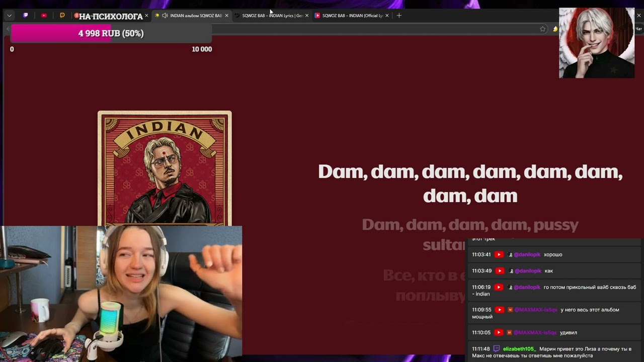644x362 pixels.
Task: Click the YouTube icon on the 'как' message
Action: [499, 271]
